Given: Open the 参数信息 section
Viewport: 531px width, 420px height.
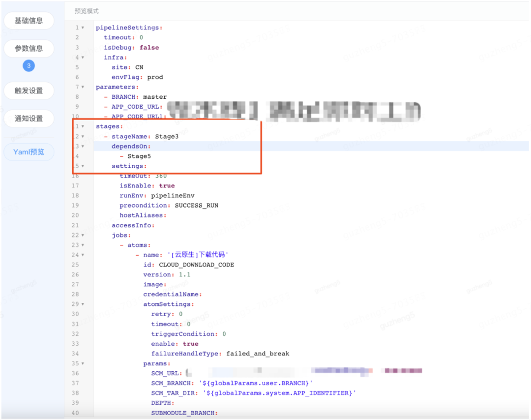Looking at the screenshot, I should pyautogui.click(x=29, y=48).
